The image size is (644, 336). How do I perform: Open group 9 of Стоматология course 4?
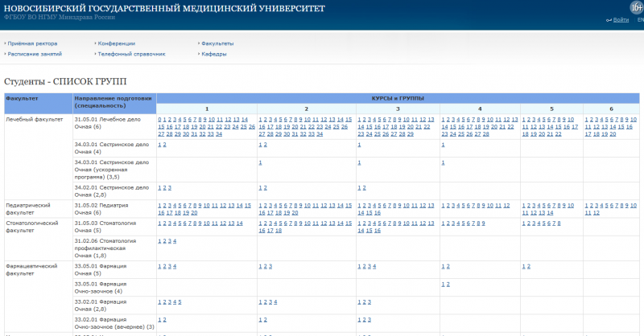(482, 223)
